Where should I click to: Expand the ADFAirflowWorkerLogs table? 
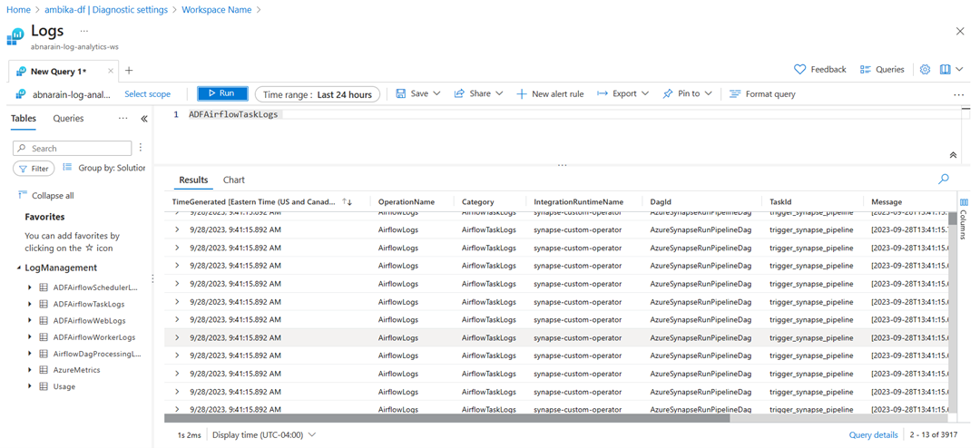point(30,337)
